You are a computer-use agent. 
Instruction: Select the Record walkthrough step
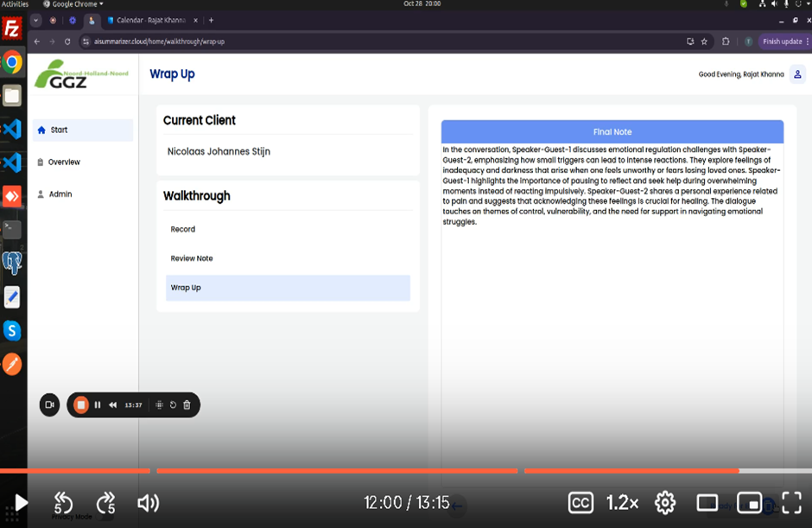183,229
